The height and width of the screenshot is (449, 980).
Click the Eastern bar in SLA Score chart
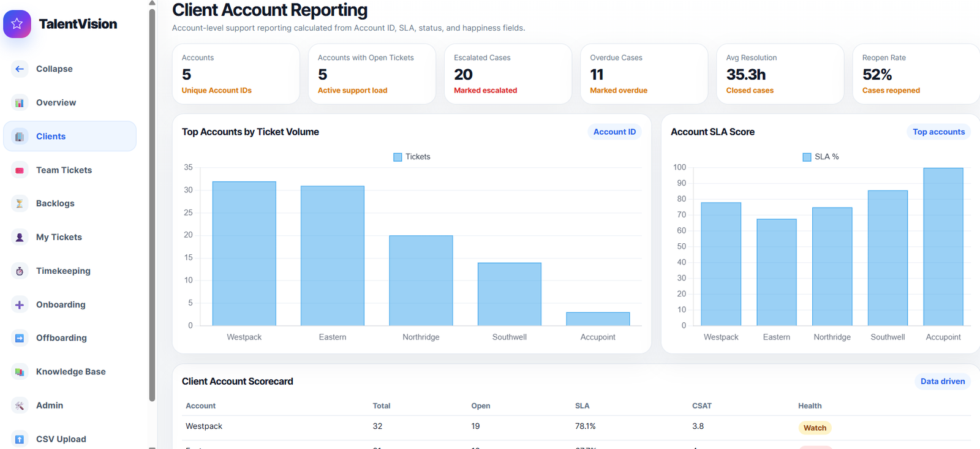(777, 272)
